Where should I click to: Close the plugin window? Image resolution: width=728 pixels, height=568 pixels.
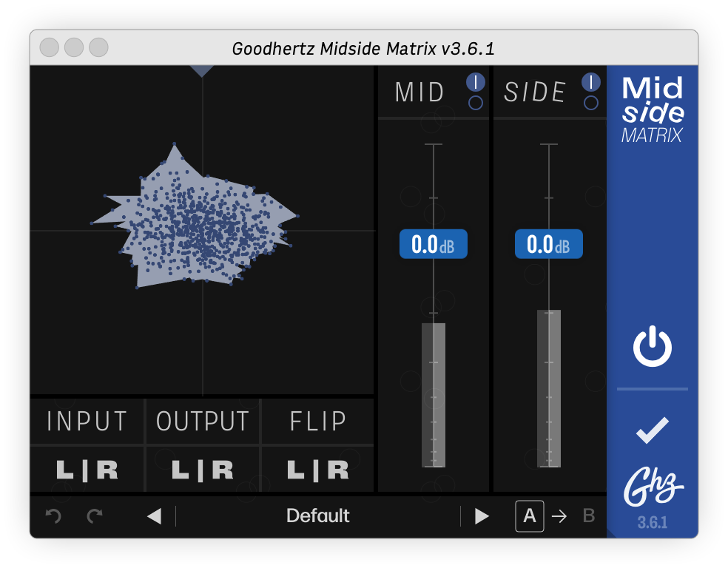(x=50, y=47)
